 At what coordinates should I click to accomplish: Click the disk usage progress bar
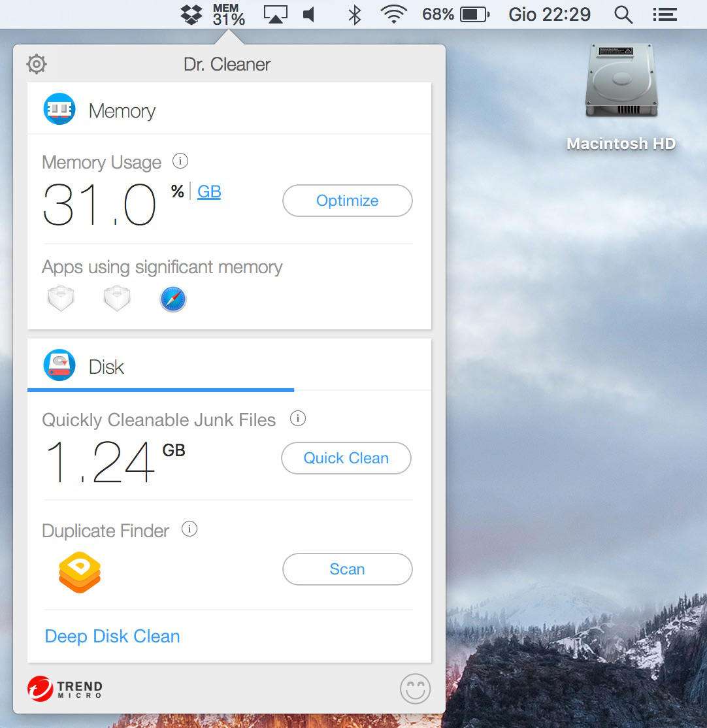click(x=161, y=390)
